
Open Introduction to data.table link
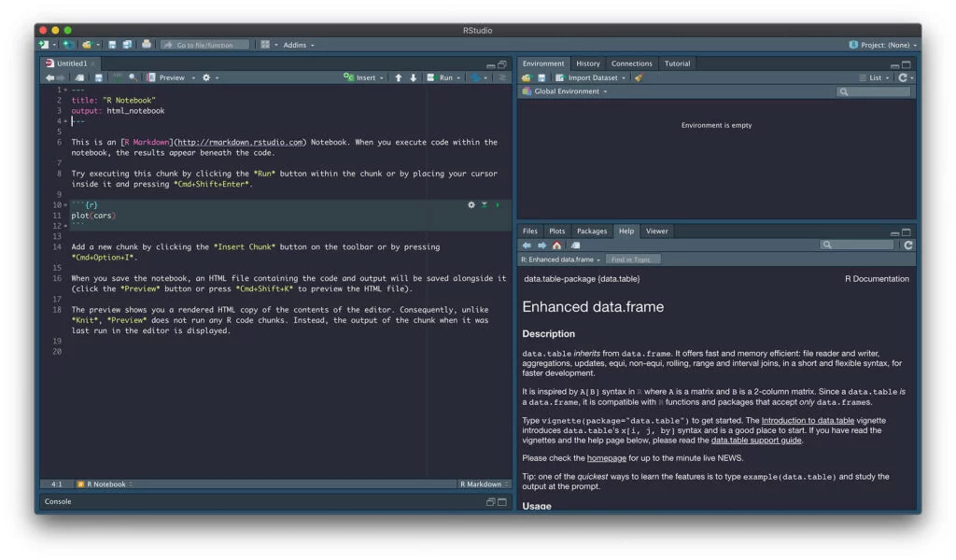[808, 420]
